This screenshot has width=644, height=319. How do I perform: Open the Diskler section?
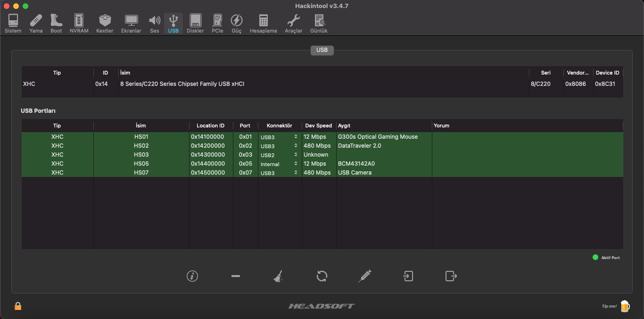pos(195,24)
